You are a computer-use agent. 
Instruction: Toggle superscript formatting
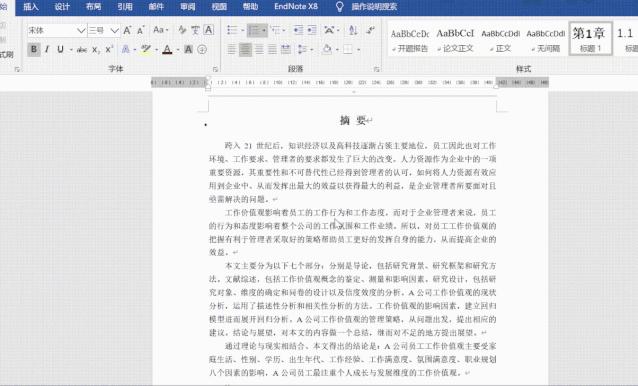pyautogui.click(x=109, y=50)
